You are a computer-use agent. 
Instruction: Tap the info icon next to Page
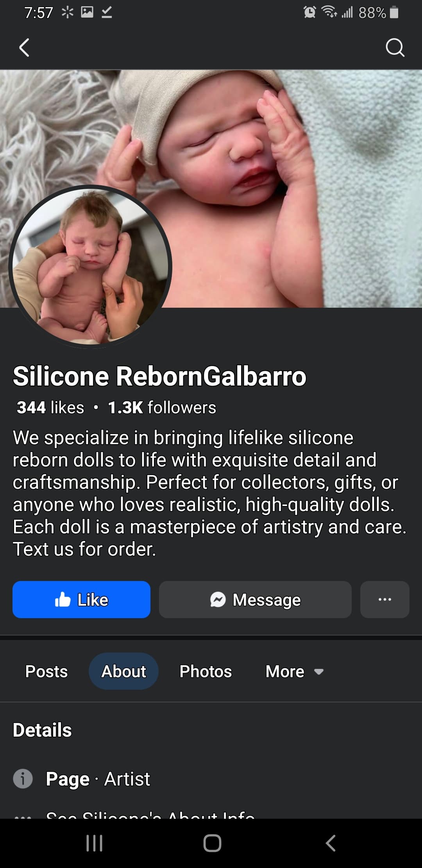(23, 778)
